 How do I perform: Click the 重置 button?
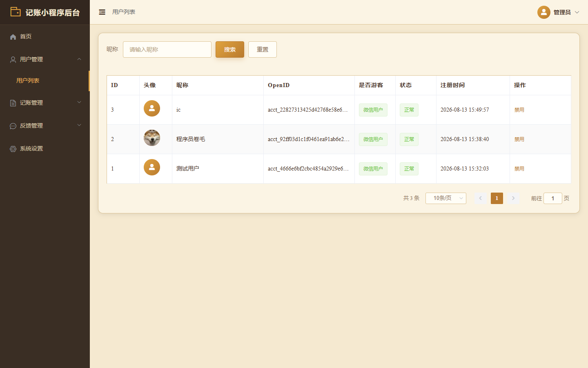[263, 49]
